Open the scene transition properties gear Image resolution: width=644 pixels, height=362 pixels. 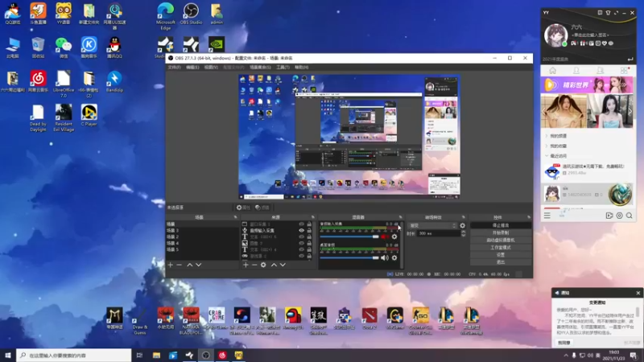[462, 226]
